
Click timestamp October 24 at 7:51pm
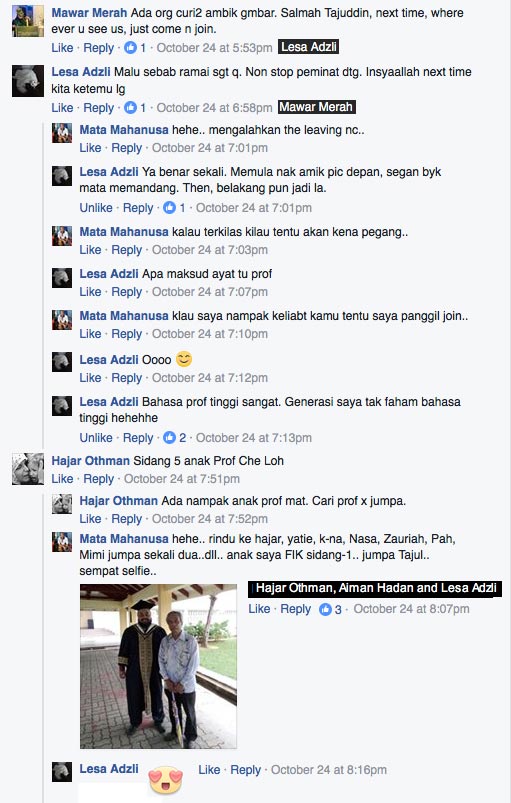(x=182, y=479)
